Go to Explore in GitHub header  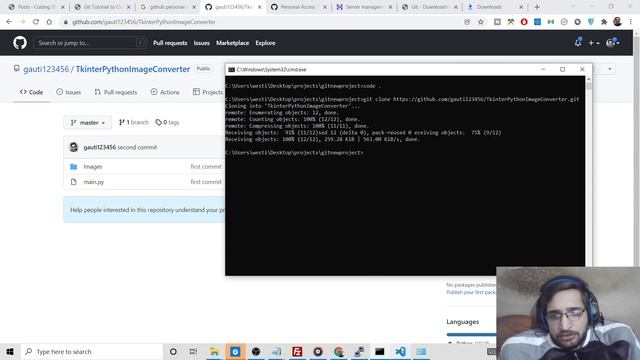click(265, 43)
